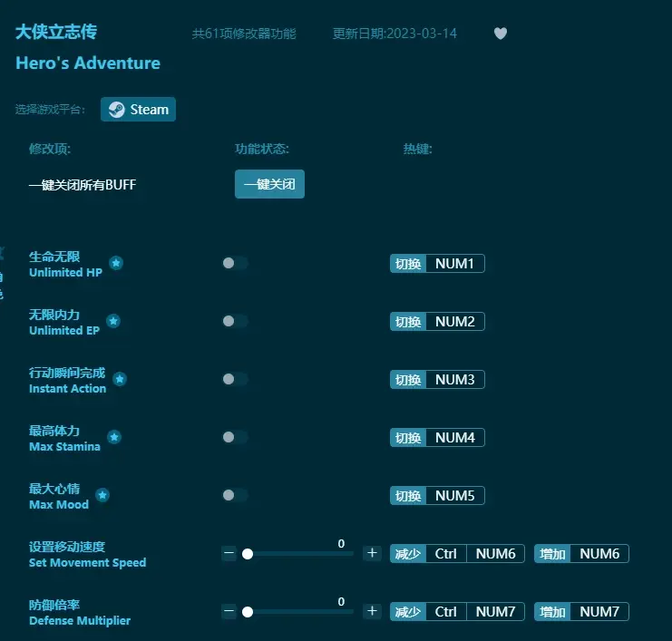Click plus button for Set Movement Speed
The width and height of the screenshot is (672, 641).
tap(372, 553)
